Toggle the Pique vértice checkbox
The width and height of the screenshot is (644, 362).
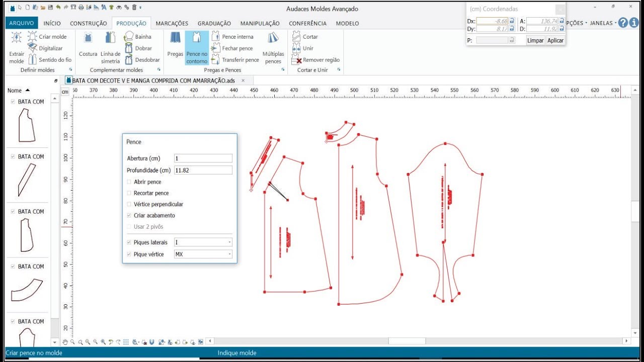[x=129, y=254]
